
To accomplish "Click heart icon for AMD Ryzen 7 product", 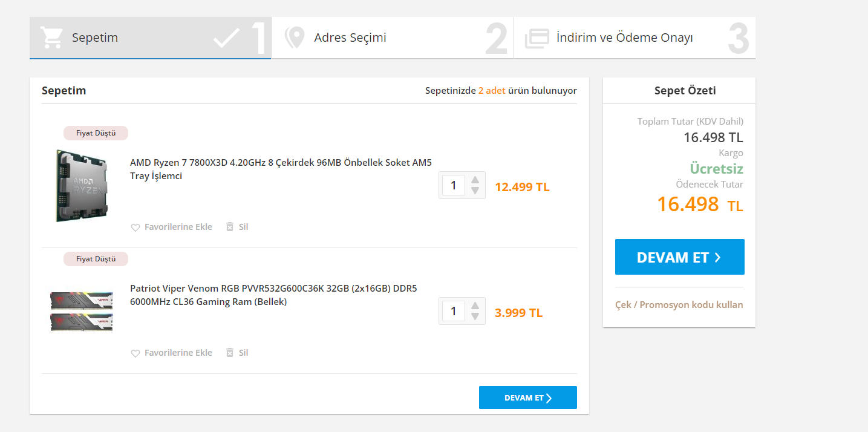I will pyautogui.click(x=135, y=227).
